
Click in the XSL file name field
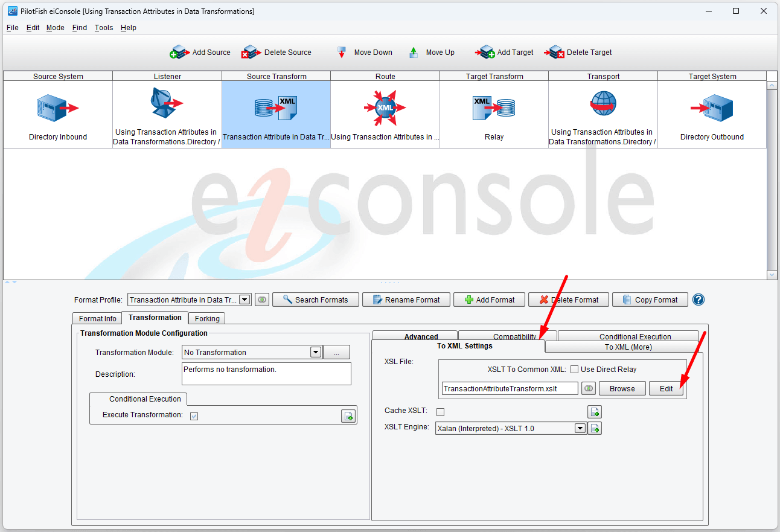pos(510,388)
